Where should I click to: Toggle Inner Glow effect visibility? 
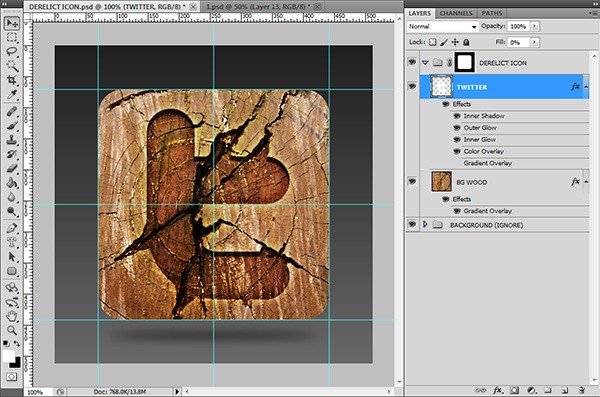coord(457,140)
